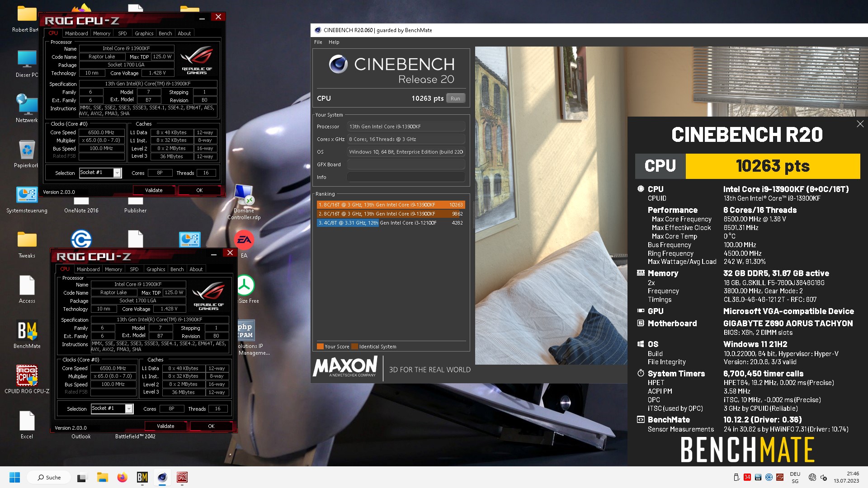Screen dimensions: 868x488
Task: Open the Help menu in Cinebench
Action: click(x=334, y=42)
